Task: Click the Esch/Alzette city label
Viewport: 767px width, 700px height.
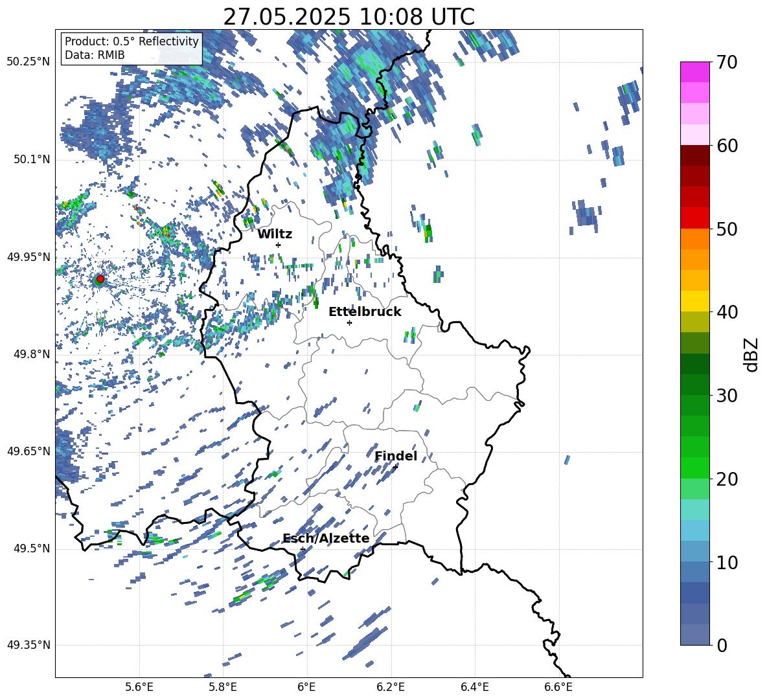Action: click(326, 539)
